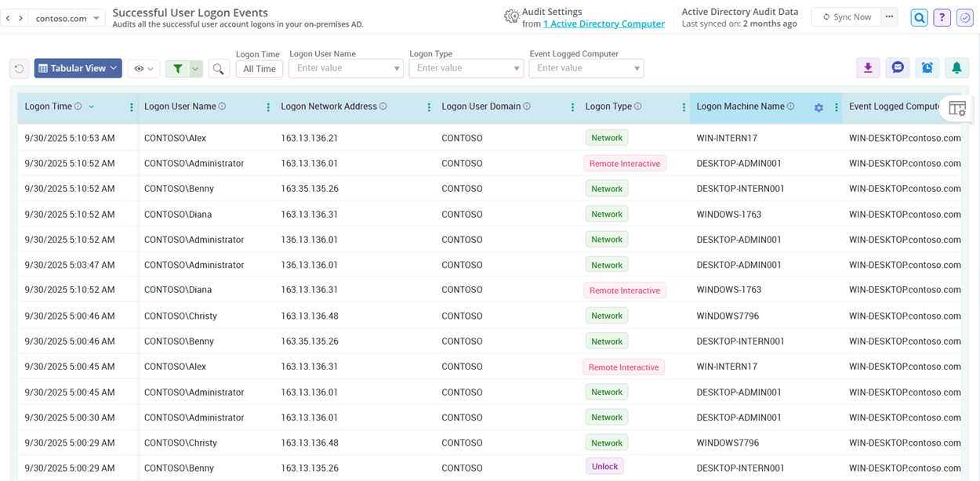Viewport: 980px width, 481px height.
Task: Open the schedule report alarm icon
Action: click(x=927, y=68)
